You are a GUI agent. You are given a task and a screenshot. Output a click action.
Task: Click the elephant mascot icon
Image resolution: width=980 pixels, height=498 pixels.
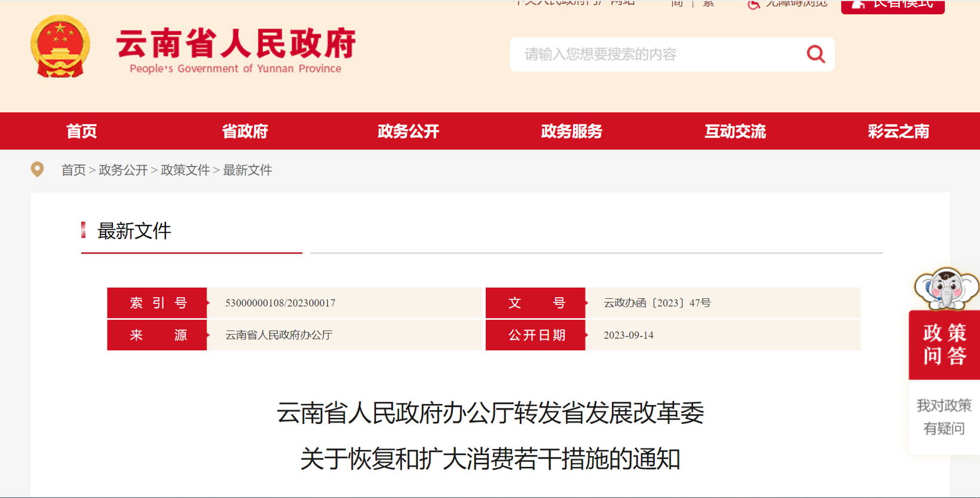[946, 289]
